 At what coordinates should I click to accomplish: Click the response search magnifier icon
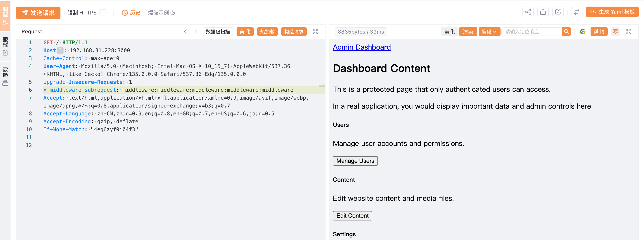566,32
